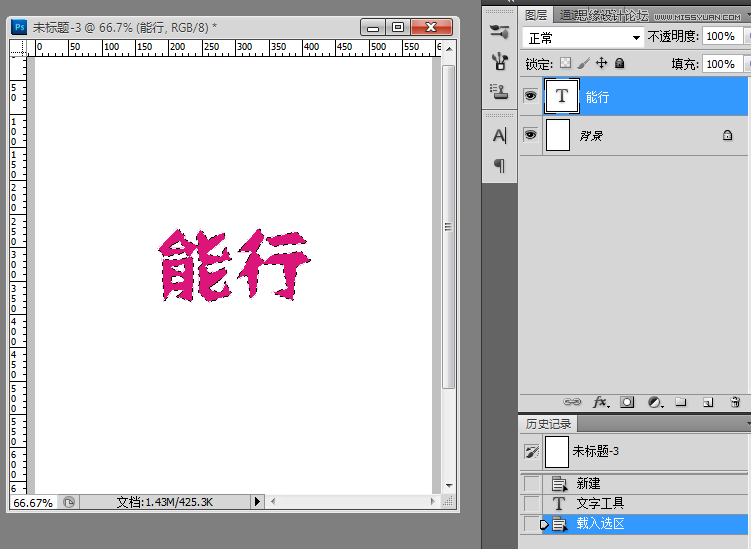Toggle visibility of 背景 layer
751x549 pixels.
coord(530,134)
